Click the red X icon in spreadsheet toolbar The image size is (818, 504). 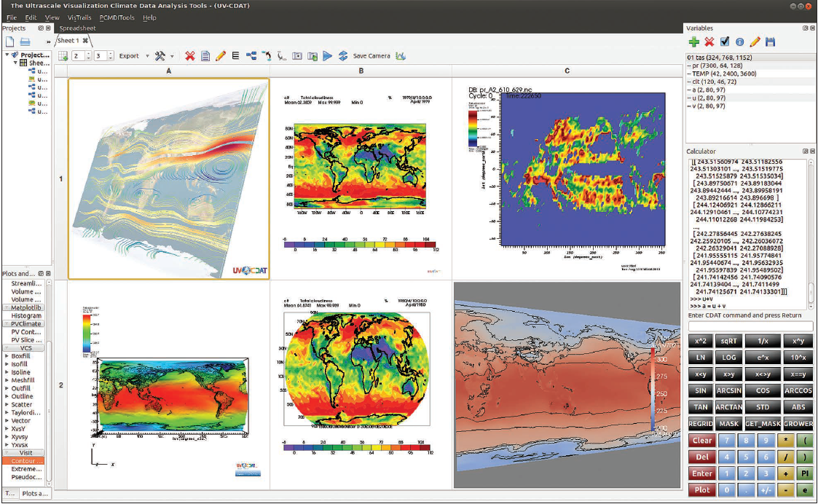[x=190, y=55]
